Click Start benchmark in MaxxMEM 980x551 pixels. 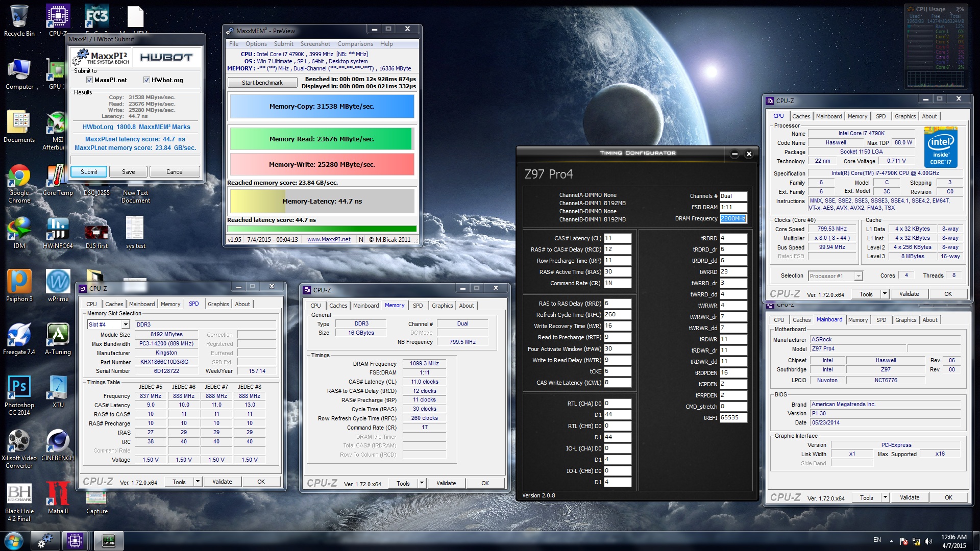click(x=262, y=83)
